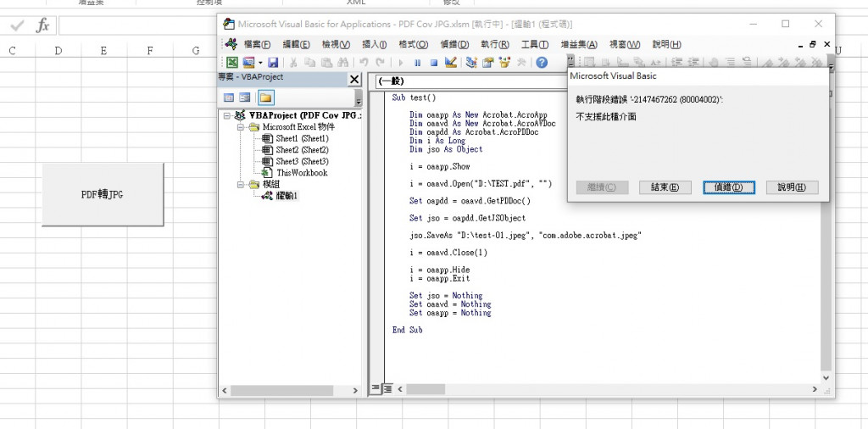Click the code window horizontal scrollbar thumb
This screenshot has width=868, height=429.
point(426,389)
